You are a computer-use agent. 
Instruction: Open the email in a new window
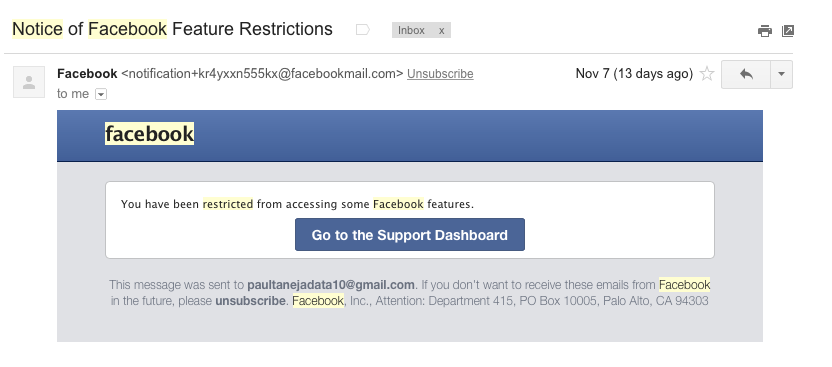(x=788, y=31)
